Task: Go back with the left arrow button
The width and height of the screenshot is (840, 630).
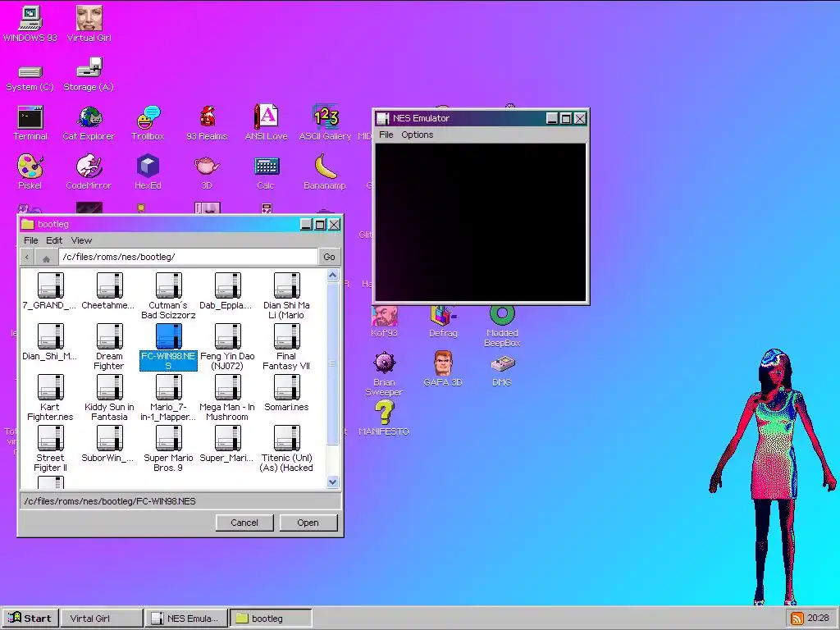Action: click(x=27, y=257)
